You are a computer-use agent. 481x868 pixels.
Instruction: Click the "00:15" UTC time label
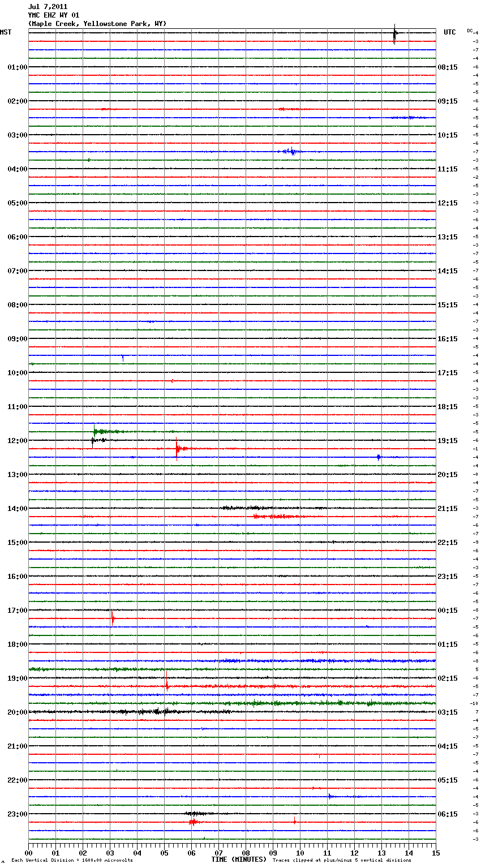point(448,610)
